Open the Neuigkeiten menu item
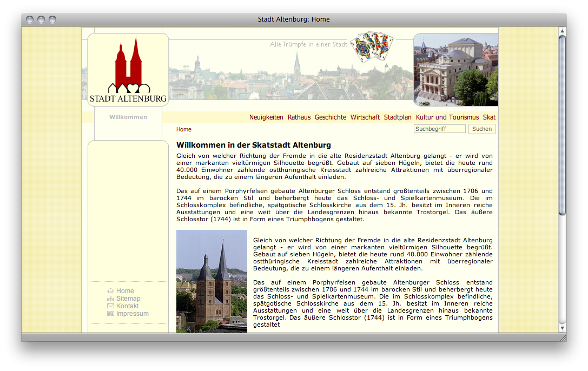 pos(266,117)
